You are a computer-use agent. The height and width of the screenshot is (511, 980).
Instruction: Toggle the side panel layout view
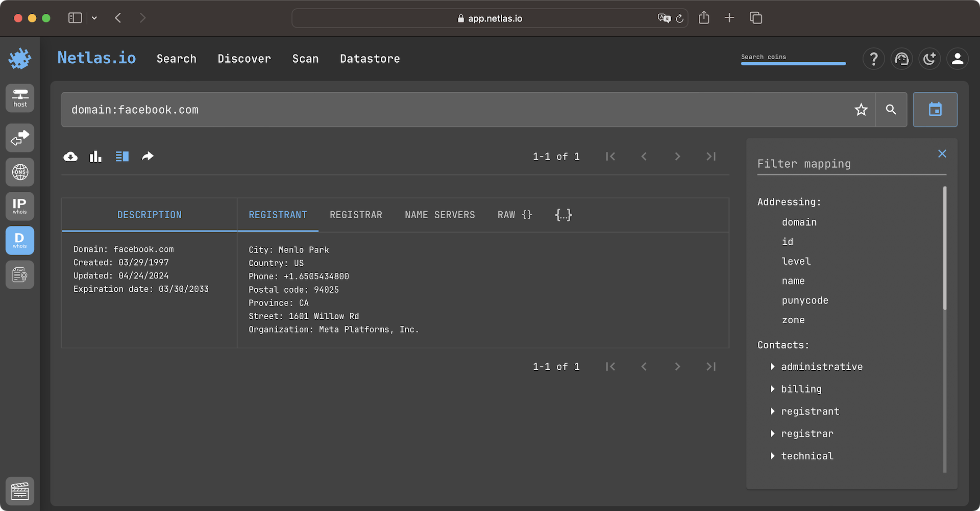point(122,156)
